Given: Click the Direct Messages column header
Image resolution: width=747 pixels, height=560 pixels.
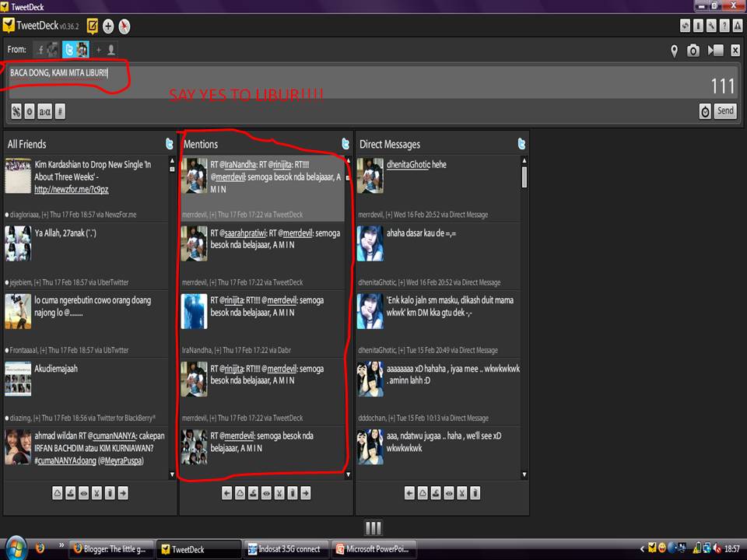Looking at the screenshot, I should pyautogui.click(x=390, y=145).
